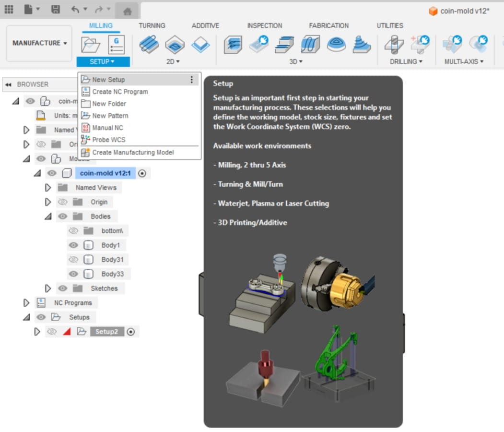Go to the Home tab icon
The width and height of the screenshot is (504, 432).
(x=127, y=11)
